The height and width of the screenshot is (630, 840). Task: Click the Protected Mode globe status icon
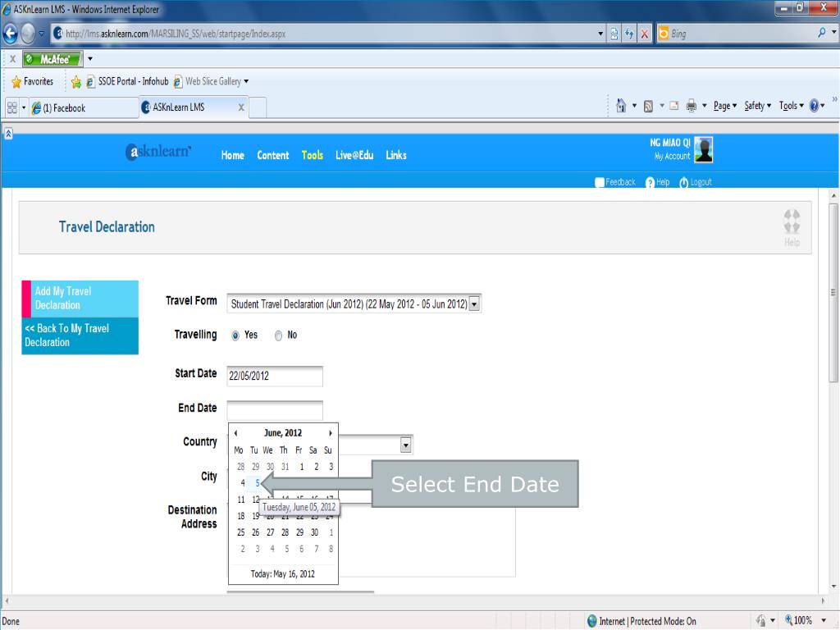(592, 621)
